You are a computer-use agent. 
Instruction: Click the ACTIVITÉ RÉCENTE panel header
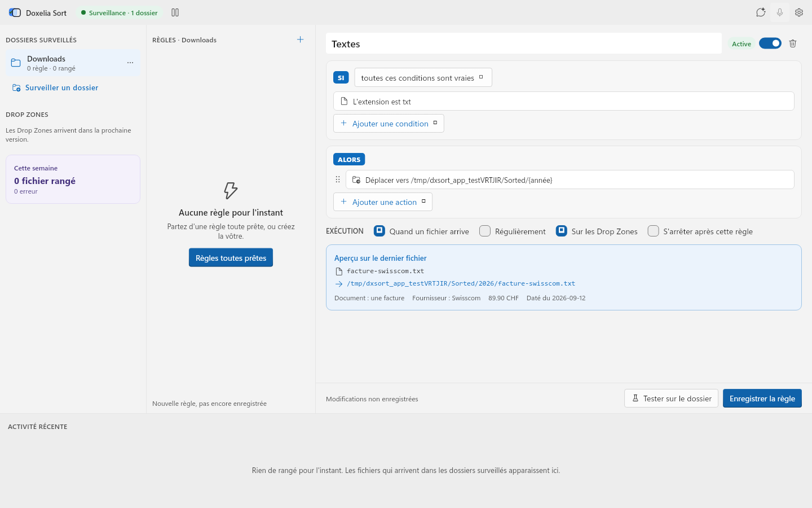[x=38, y=426]
